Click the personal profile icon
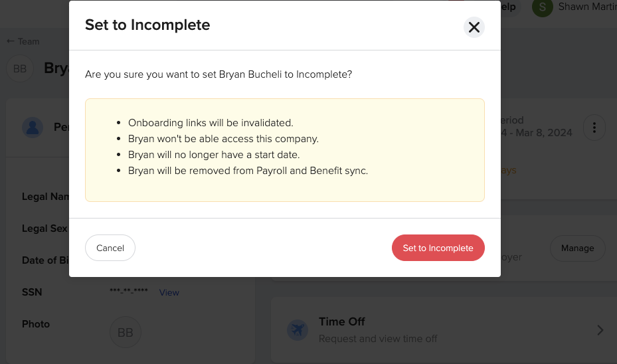This screenshot has width=617, height=364. coord(33,128)
